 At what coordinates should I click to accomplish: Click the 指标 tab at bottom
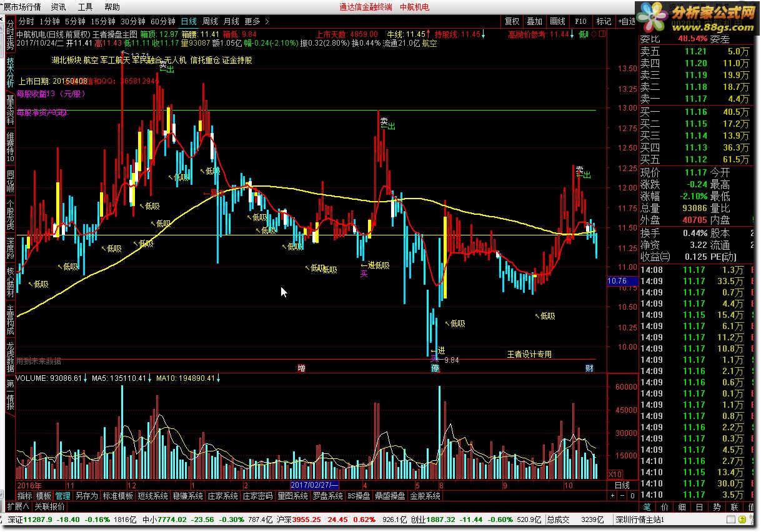(x=25, y=496)
